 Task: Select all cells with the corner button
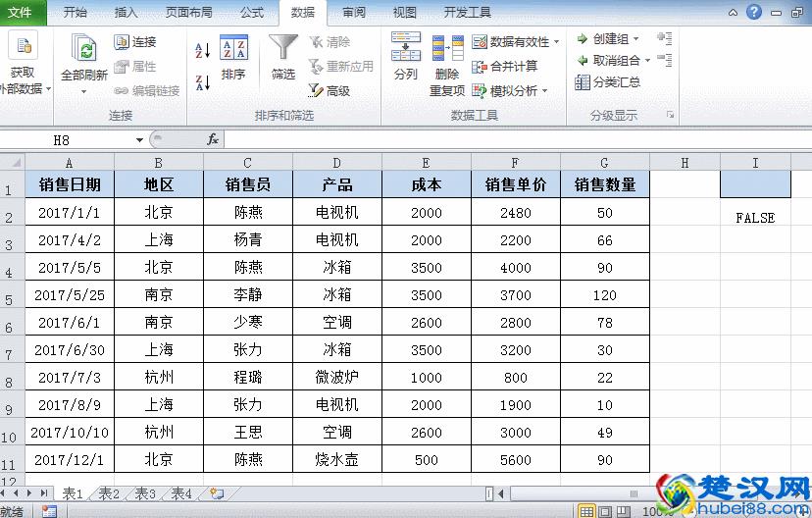(13, 162)
